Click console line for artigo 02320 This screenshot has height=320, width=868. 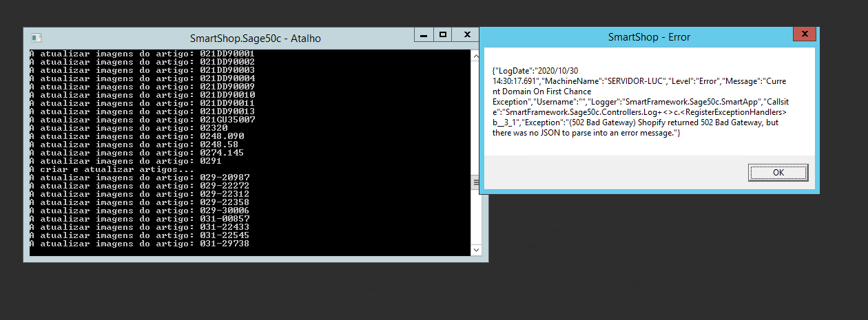(129, 127)
